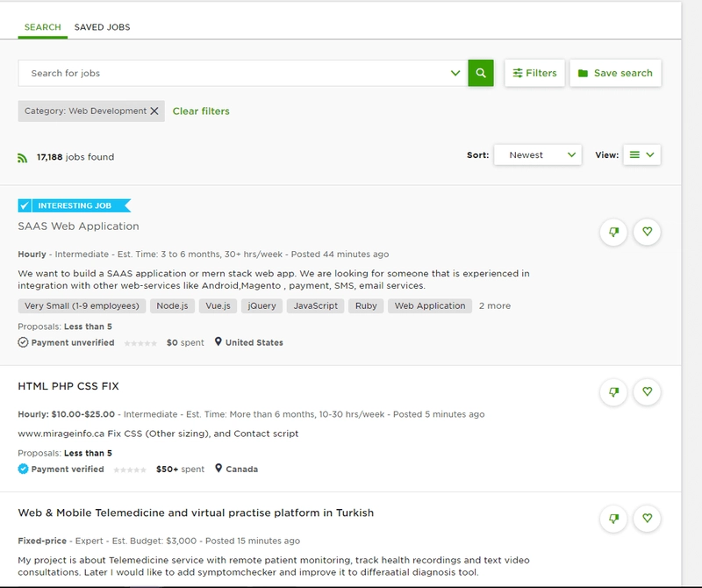
Task: Click star rating of SAAS job client
Action: tap(140, 343)
